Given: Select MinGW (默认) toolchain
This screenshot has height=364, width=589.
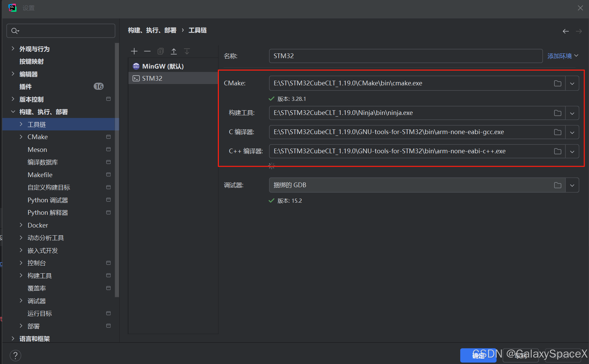Looking at the screenshot, I should click(x=173, y=66).
